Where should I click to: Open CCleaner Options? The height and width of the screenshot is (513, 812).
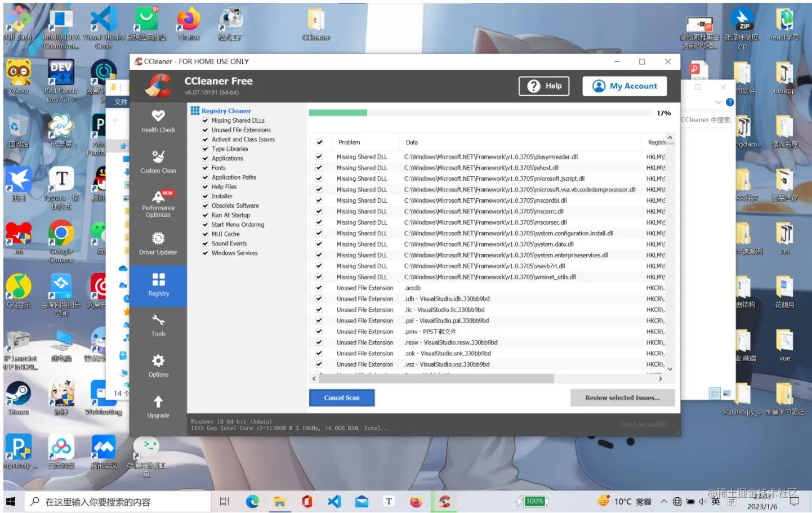158,366
